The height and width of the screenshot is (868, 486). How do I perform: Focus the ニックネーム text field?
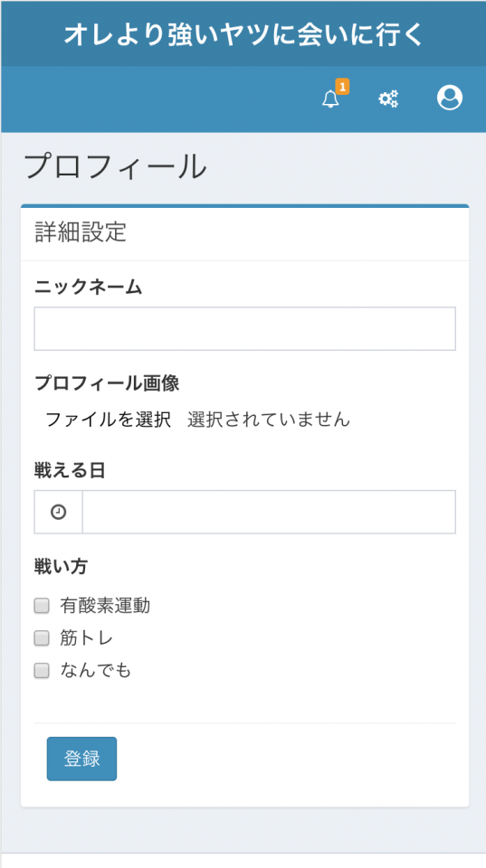[245, 329]
